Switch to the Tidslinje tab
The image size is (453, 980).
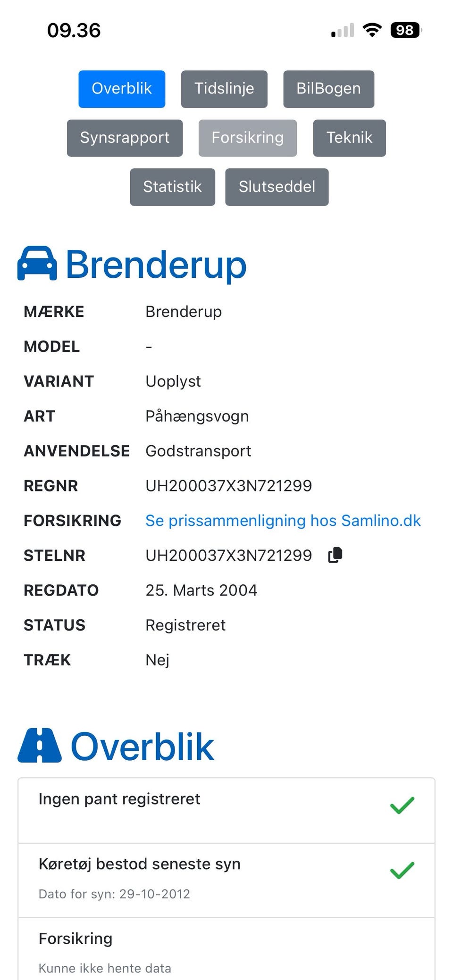224,89
